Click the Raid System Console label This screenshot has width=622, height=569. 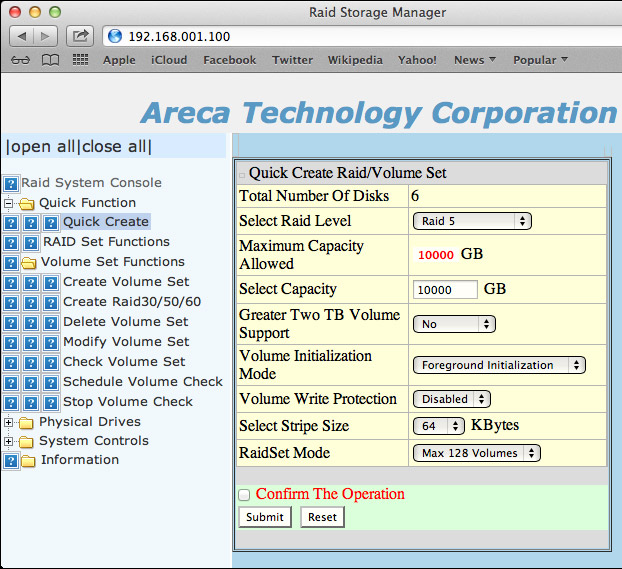[x=92, y=183]
